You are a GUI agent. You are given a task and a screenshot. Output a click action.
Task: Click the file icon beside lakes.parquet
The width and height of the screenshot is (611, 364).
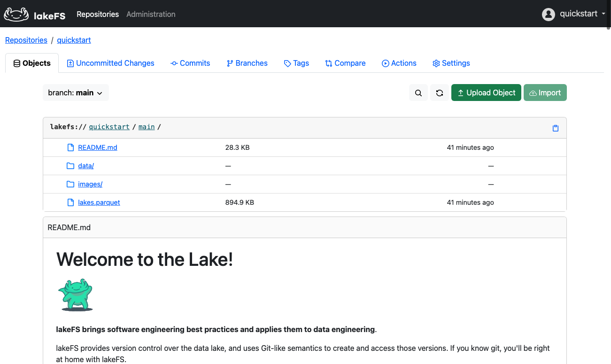(x=70, y=202)
